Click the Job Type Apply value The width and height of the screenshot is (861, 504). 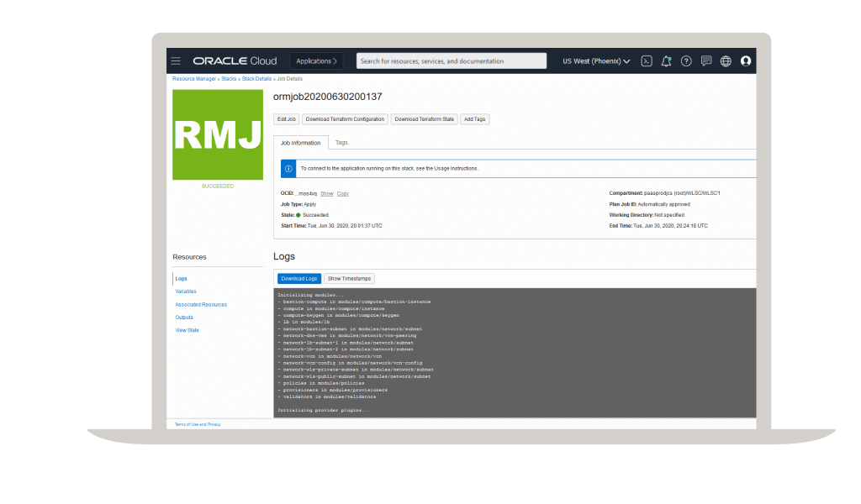pos(310,204)
